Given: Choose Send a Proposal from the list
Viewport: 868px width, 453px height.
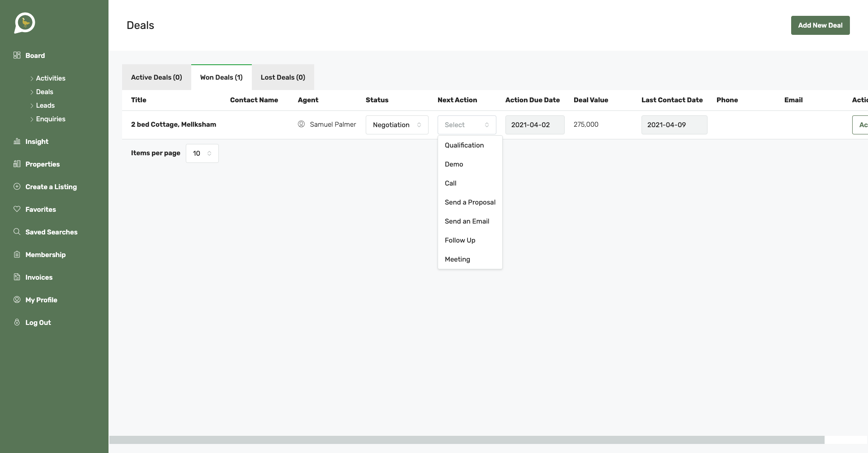Looking at the screenshot, I should (470, 202).
